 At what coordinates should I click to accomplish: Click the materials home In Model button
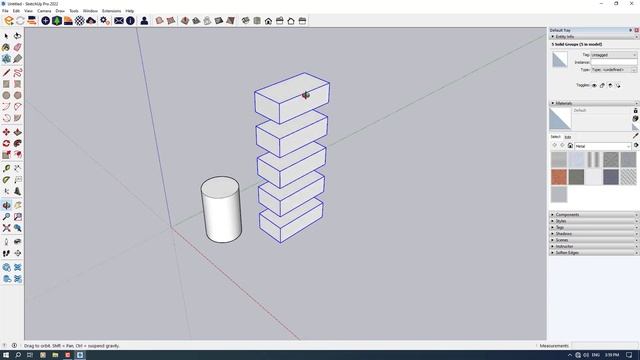pos(570,146)
